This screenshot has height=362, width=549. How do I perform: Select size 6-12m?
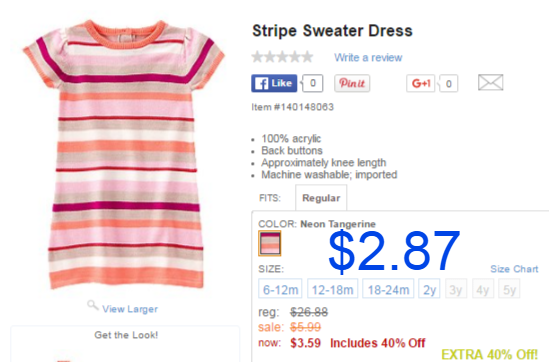click(280, 289)
